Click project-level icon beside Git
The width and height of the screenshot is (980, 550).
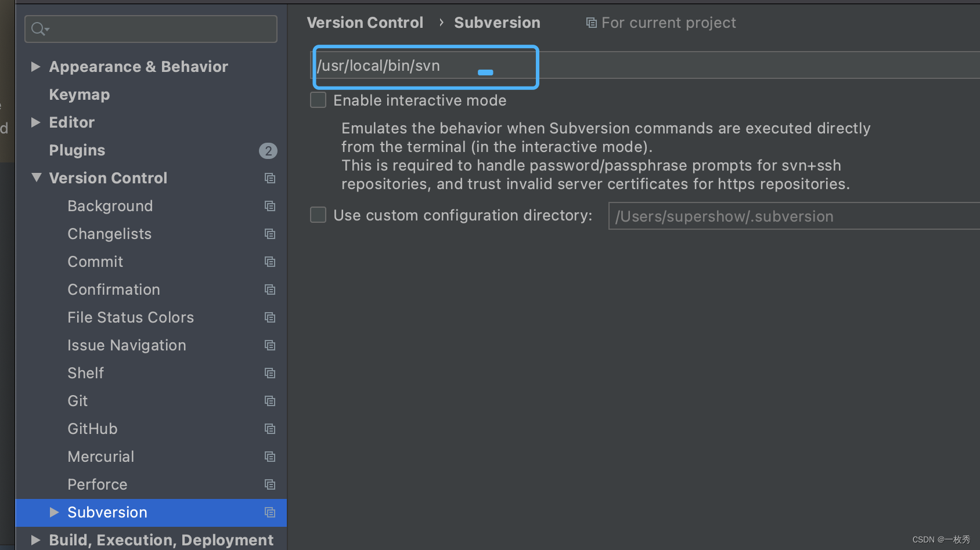270,401
